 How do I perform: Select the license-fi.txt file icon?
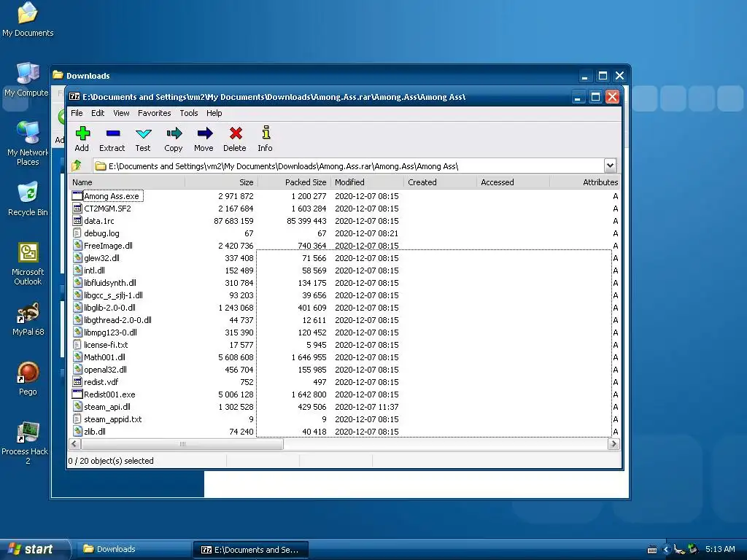77,345
